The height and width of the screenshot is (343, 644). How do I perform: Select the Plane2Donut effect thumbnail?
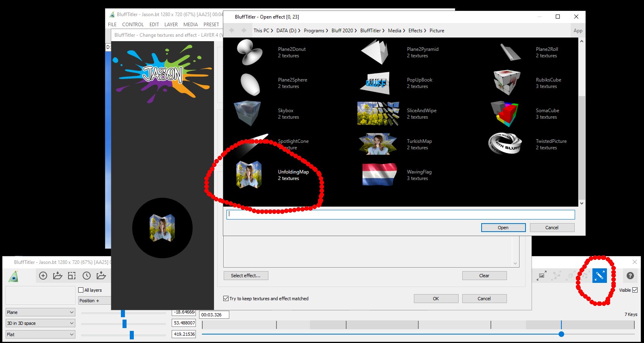[x=250, y=52]
